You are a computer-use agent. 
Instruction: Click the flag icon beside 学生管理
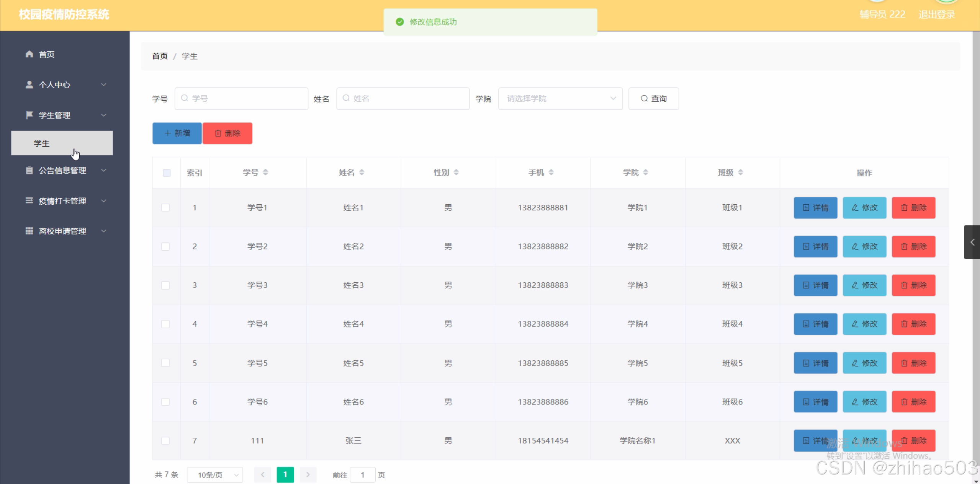tap(29, 115)
